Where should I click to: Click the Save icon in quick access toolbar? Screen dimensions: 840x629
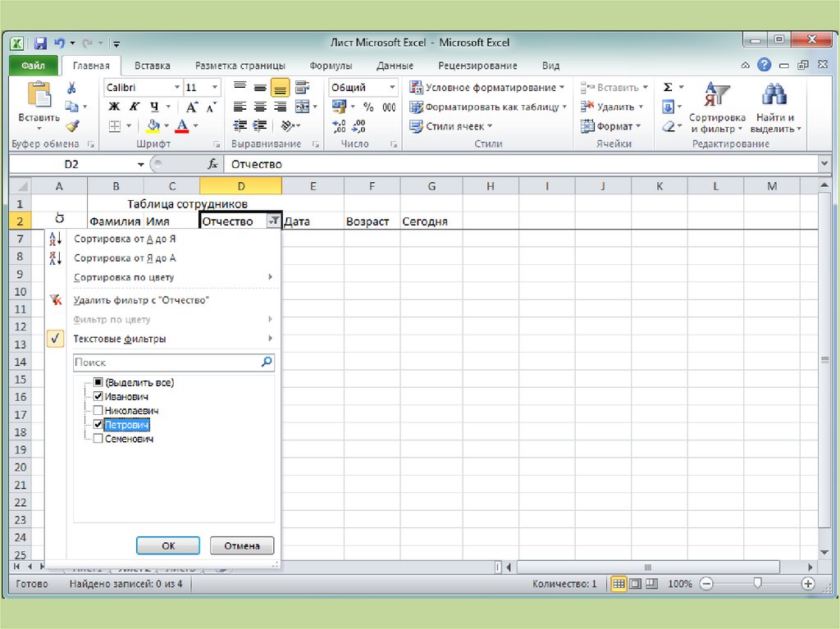40,43
